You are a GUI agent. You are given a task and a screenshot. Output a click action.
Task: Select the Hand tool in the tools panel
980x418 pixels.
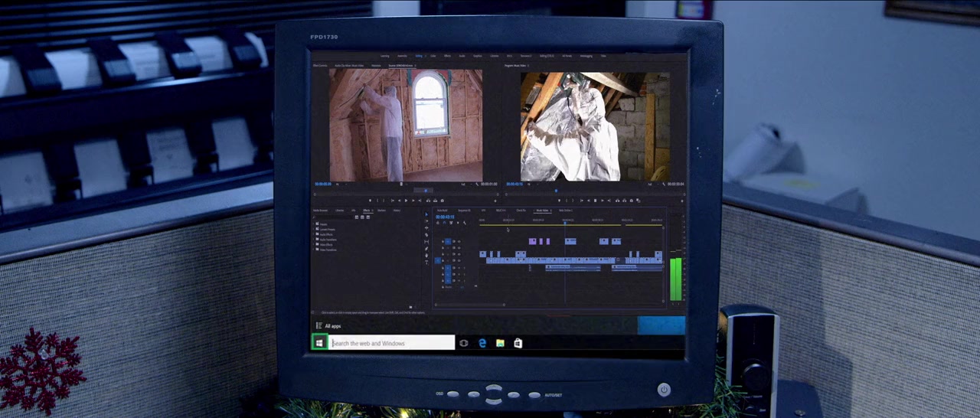tap(426, 255)
